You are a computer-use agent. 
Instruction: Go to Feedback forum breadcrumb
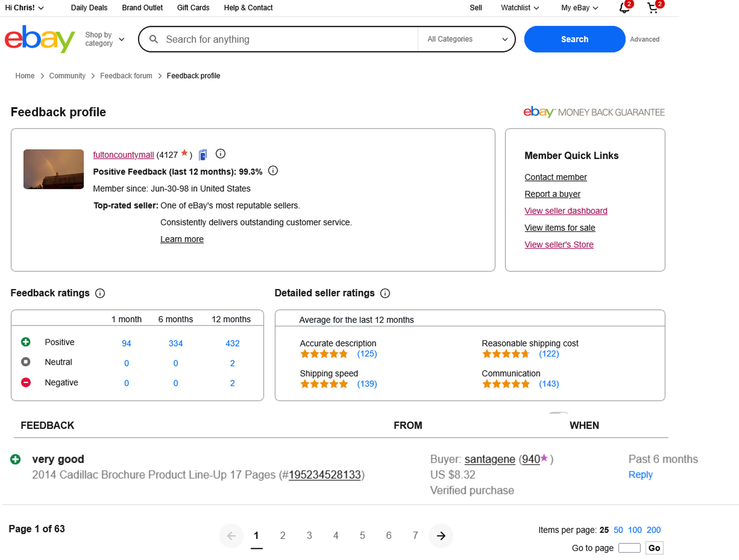tap(126, 76)
